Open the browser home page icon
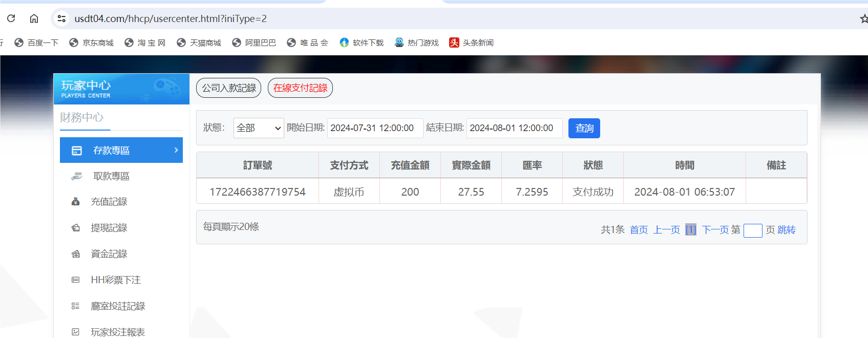Viewport: 868px width, 338px height. 34,18
